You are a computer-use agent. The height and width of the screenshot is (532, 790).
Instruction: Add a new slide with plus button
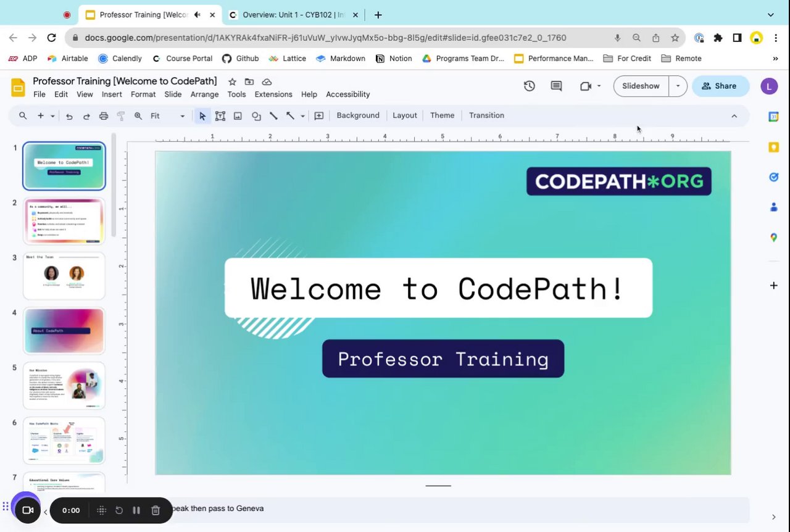coord(41,115)
